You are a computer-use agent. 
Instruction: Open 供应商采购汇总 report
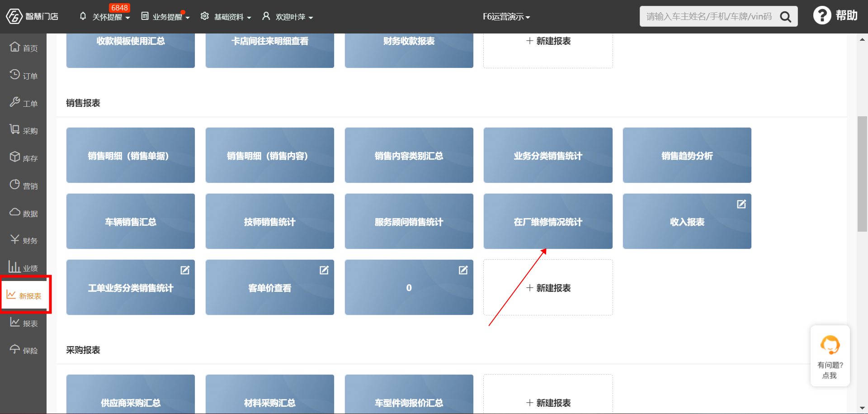tap(131, 394)
